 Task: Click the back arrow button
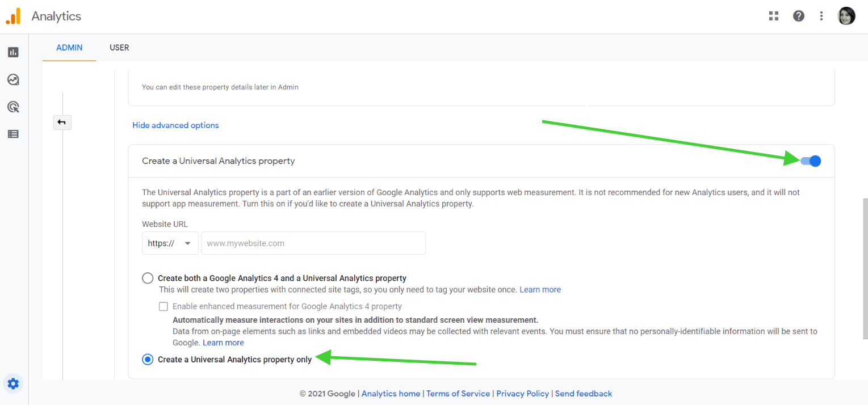[x=62, y=122]
